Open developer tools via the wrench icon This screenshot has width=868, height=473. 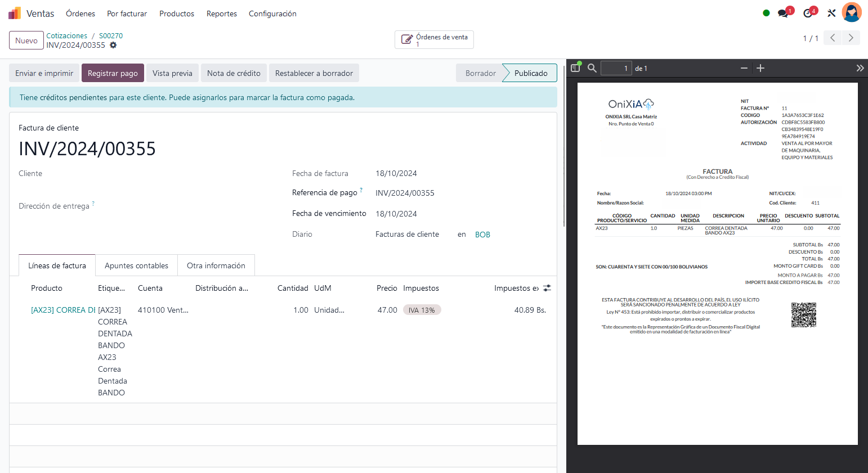point(831,12)
